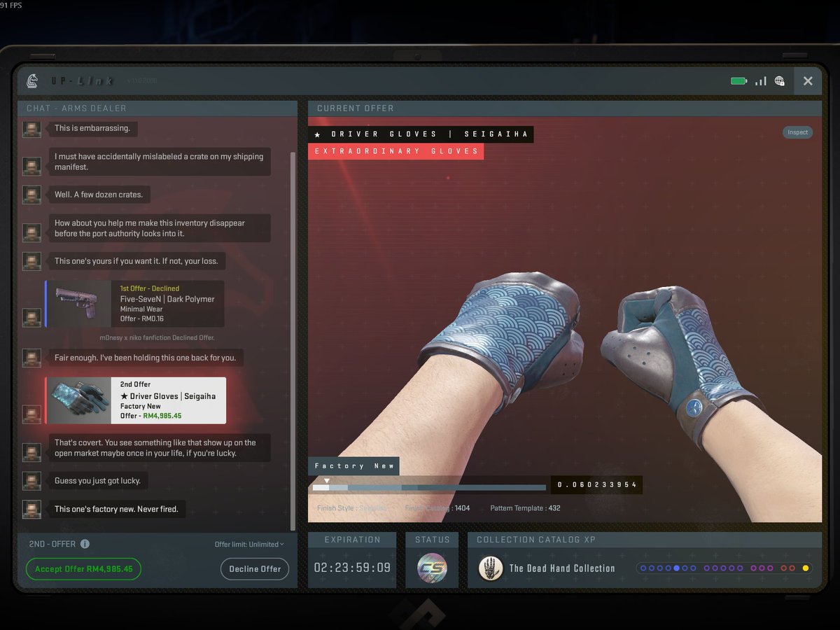Click dealer avatar beside "Guess you just got lucky."

(31, 481)
